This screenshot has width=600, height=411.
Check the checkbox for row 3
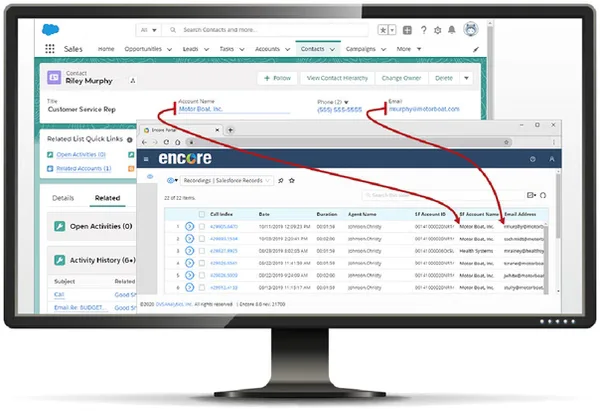[202, 251]
